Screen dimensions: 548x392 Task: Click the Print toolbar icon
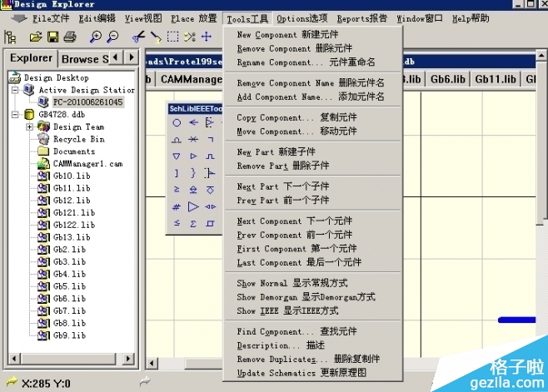tap(70, 37)
